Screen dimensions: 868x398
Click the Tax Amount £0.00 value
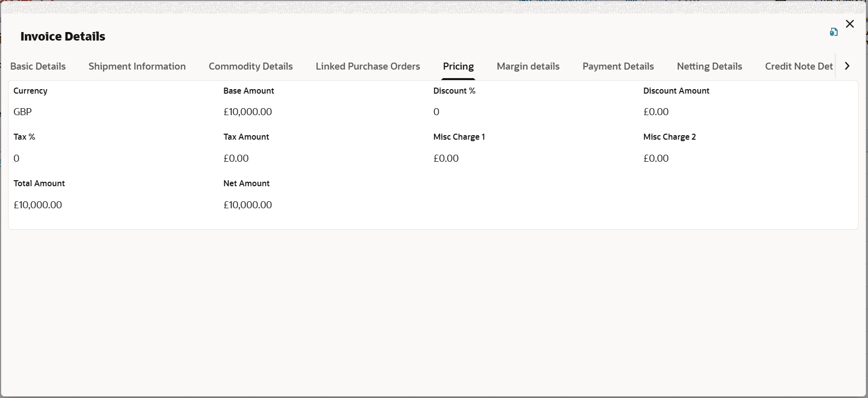point(236,158)
